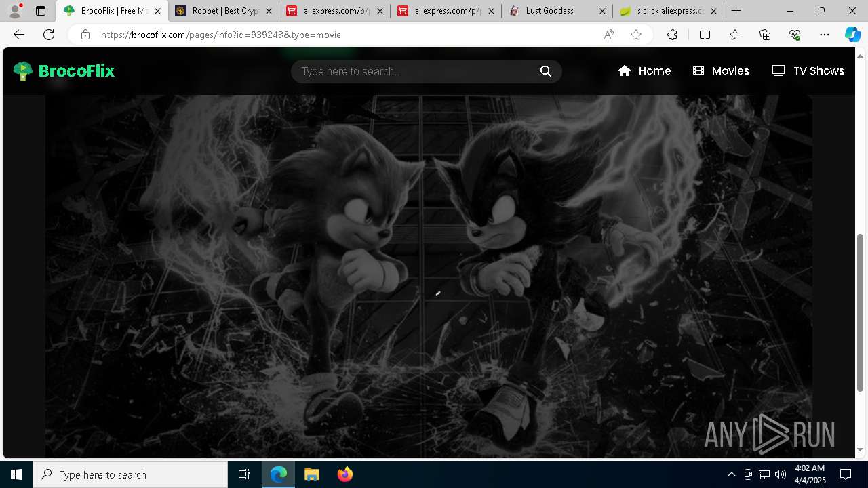
Task: Click the Sonic movie backdrop image
Action: click(429, 276)
